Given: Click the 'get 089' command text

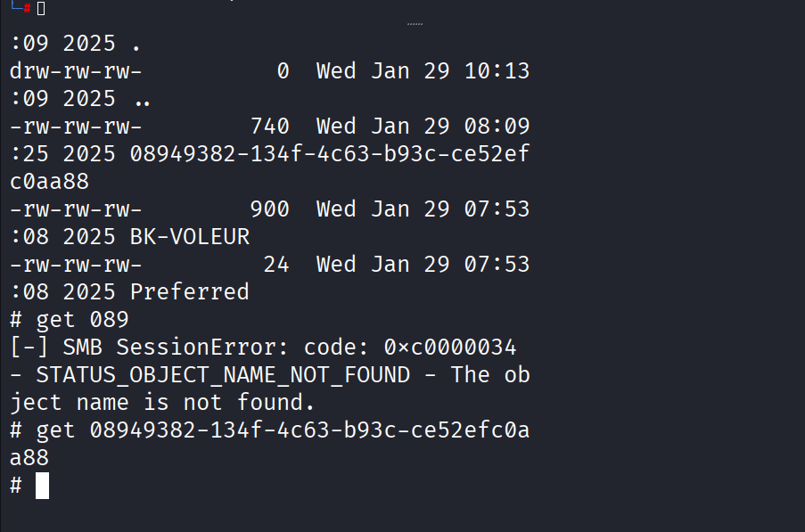Looking at the screenshot, I should tap(82, 320).
